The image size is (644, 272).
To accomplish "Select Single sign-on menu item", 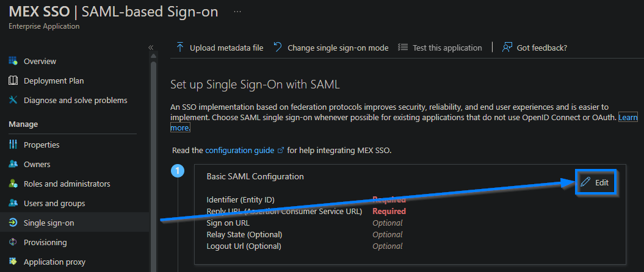I will (49, 223).
